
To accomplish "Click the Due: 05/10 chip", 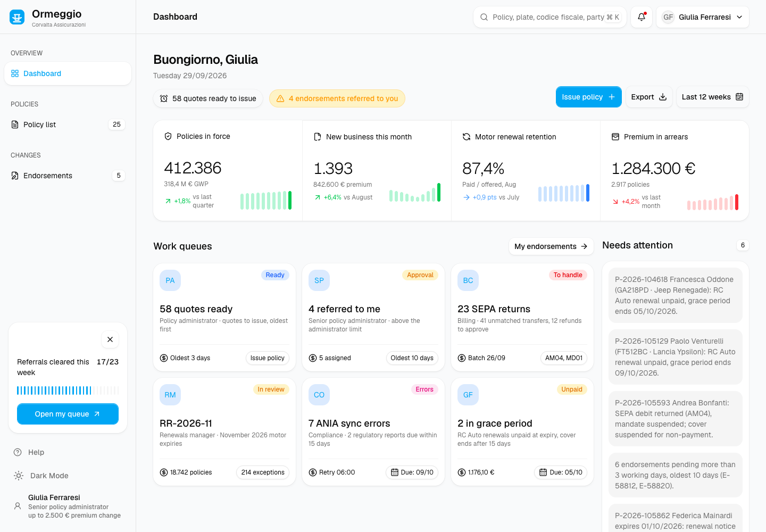I will 561,472.
